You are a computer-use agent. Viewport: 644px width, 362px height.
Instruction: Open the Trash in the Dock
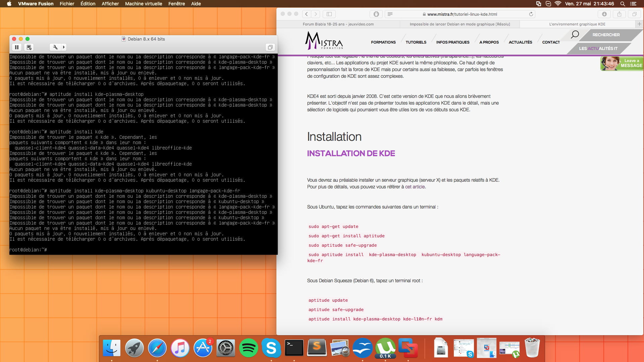point(532,348)
